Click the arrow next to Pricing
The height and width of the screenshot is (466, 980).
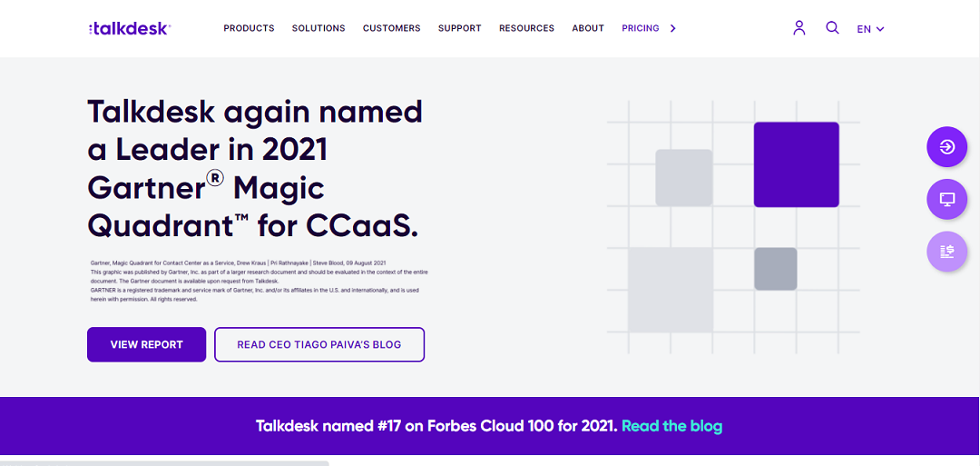pyautogui.click(x=672, y=28)
